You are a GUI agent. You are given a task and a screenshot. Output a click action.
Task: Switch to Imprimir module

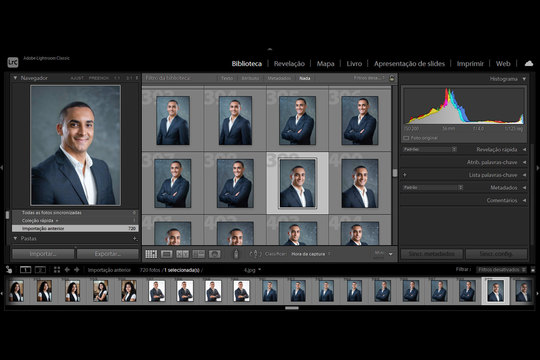(x=470, y=64)
